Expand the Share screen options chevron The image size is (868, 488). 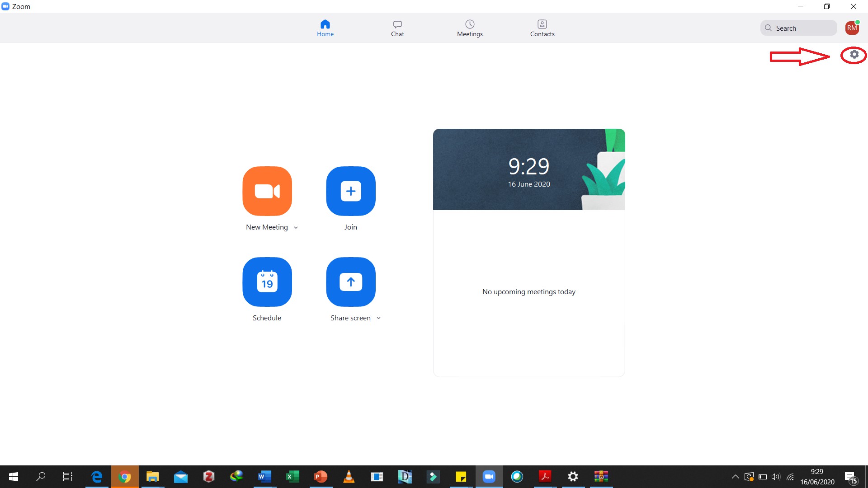click(x=378, y=318)
